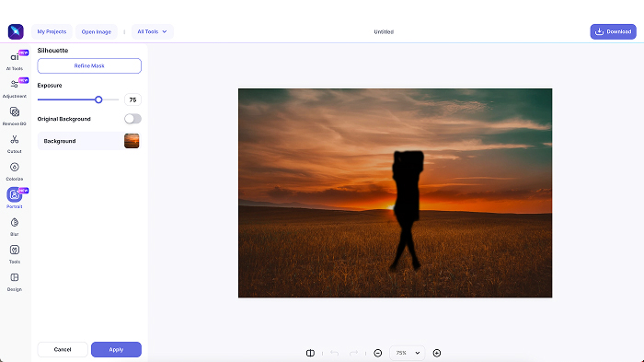The width and height of the screenshot is (644, 362).
Task: Click the app logo icon
Action: 16,31
